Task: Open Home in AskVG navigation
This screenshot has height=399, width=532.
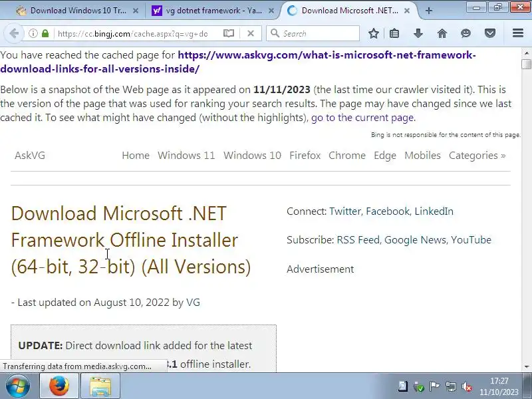Action: pyautogui.click(x=136, y=156)
